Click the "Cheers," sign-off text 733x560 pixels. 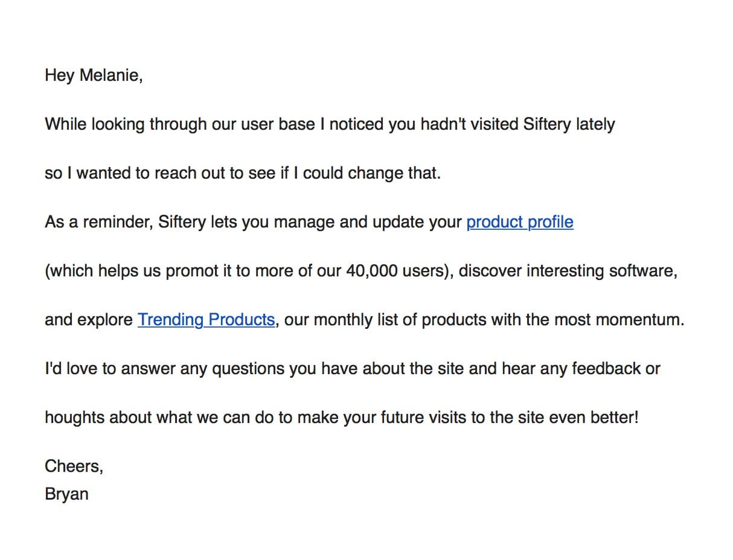click(74, 466)
